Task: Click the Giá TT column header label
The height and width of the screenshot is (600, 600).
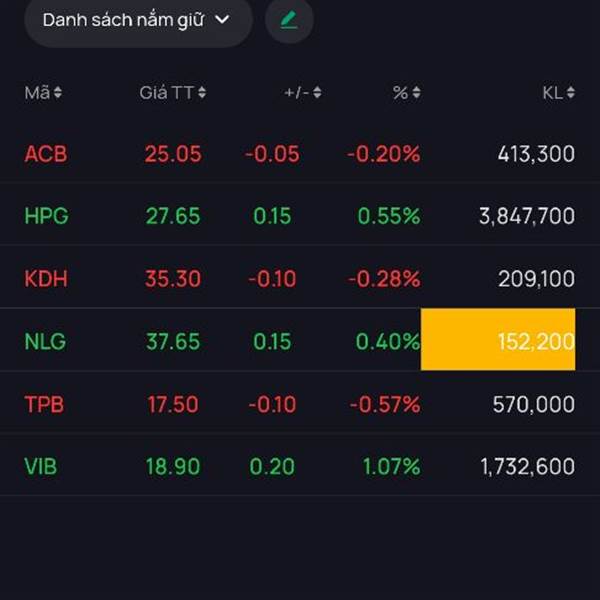Action: [166, 93]
